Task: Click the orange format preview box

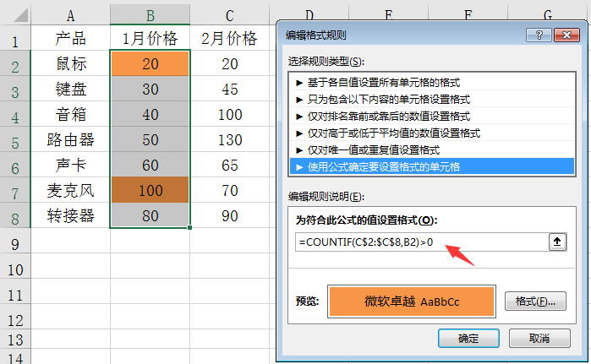Action: click(412, 302)
